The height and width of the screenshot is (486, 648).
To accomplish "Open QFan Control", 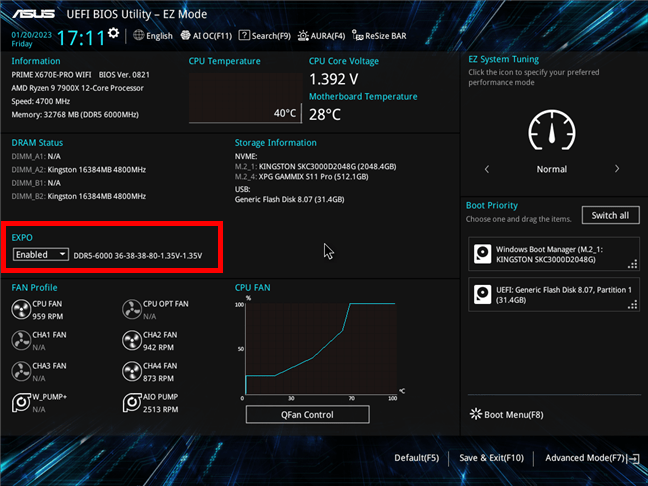I will tap(307, 415).
